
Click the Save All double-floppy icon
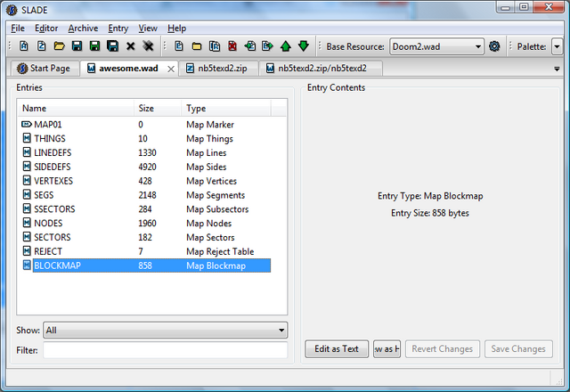[113, 46]
